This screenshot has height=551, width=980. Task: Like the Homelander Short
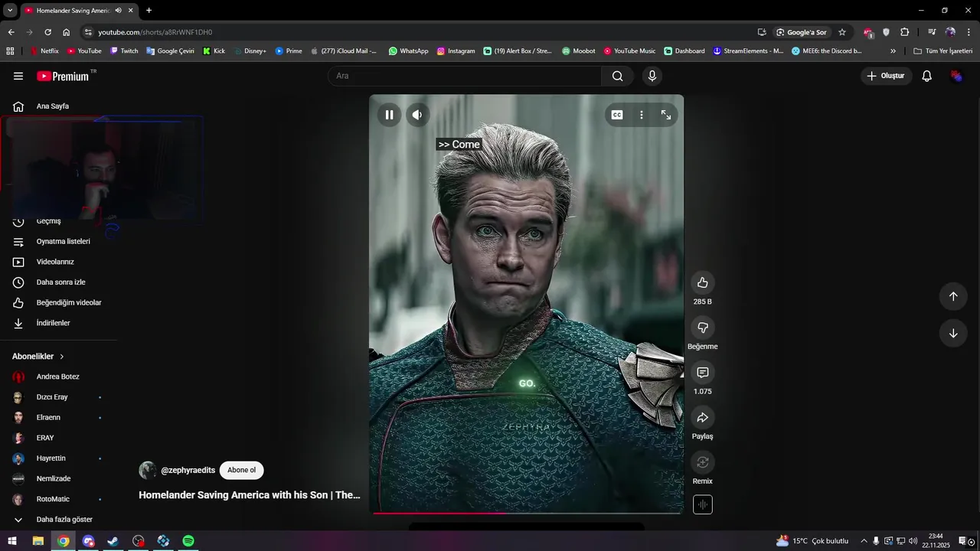coord(703,282)
